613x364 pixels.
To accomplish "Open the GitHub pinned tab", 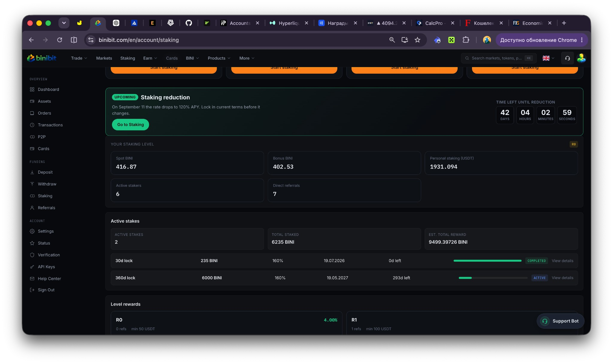I will click(189, 23).
